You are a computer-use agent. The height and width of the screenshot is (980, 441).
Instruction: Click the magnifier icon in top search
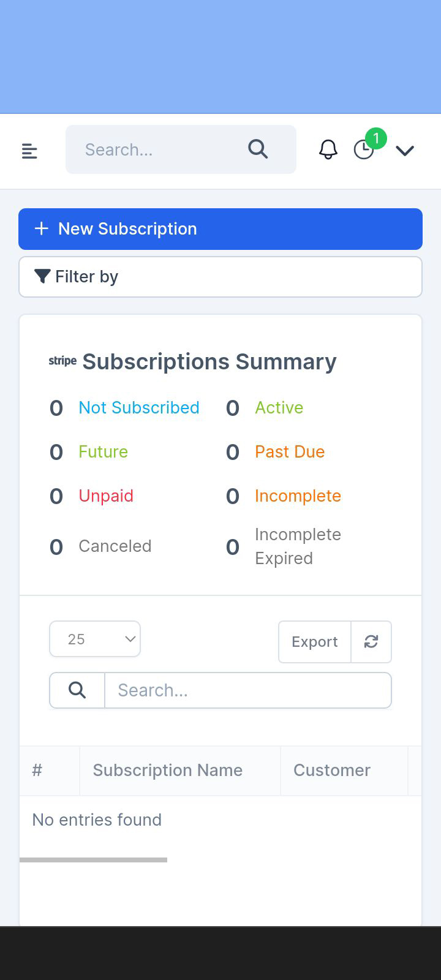click(258, 149)
